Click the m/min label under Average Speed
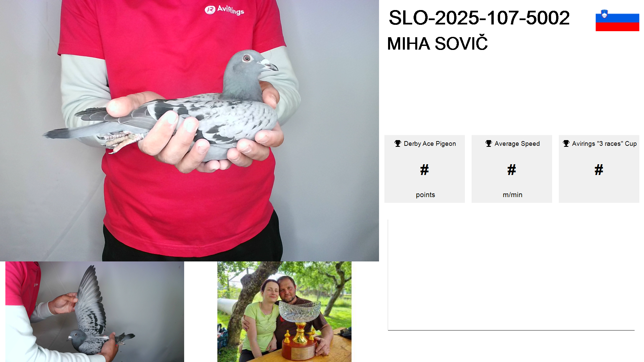 tap(513, 195)
